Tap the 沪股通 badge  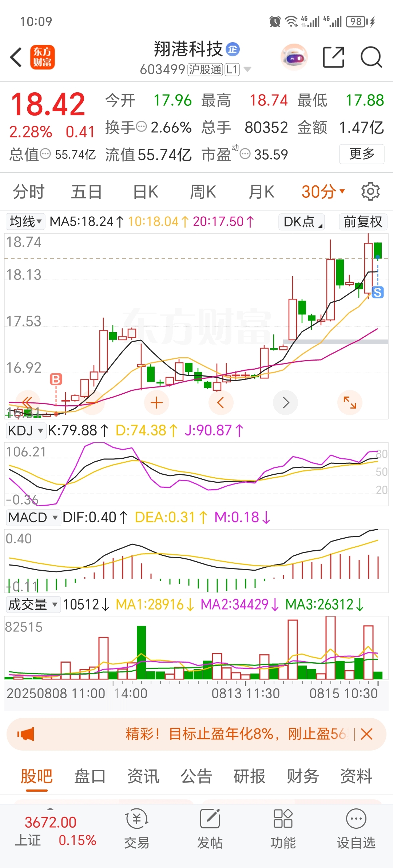point(205,69)
